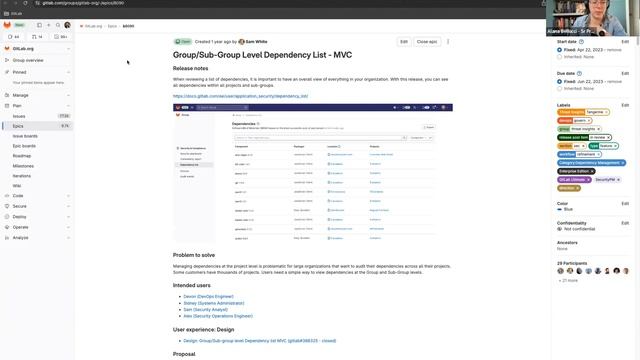The width and height of the screenshot is (640, 360).
Task: Click GitLab.org breadcrumb link
Action: click(x=93, y=26)
